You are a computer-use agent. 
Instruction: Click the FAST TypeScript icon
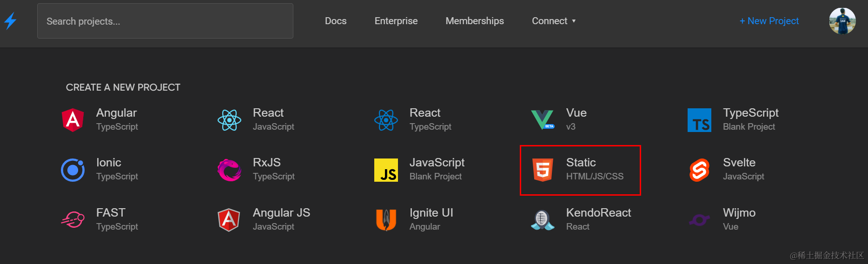point(73,219)
